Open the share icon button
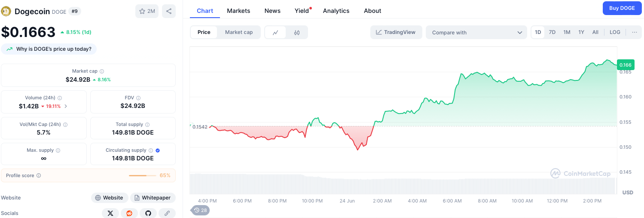Screen dimensions: 644x218 pyautogui.click(x=169, y=11)
